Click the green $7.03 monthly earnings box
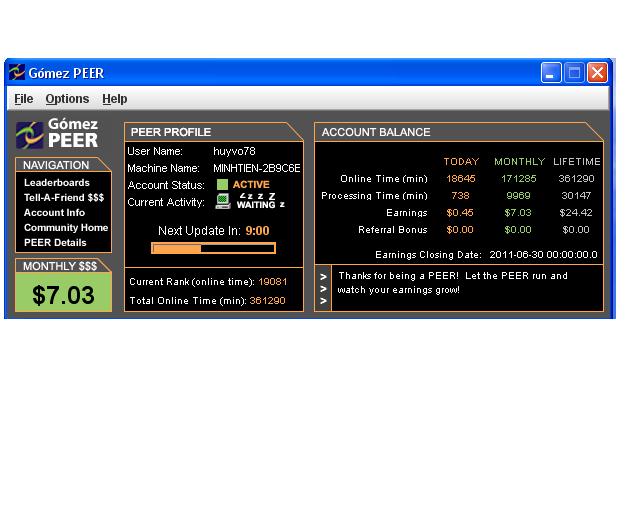 tap(63, 293)
